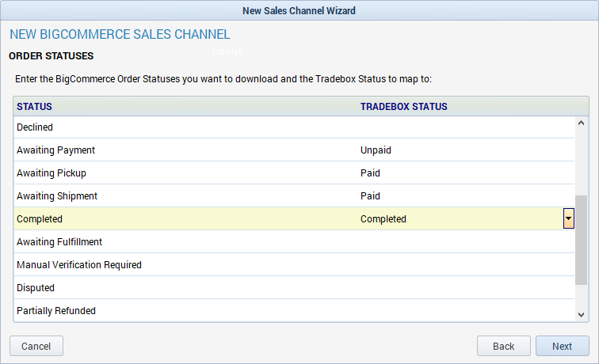Select the Completed status cell
Screen dimensions: 599x364
pos(186,218)
